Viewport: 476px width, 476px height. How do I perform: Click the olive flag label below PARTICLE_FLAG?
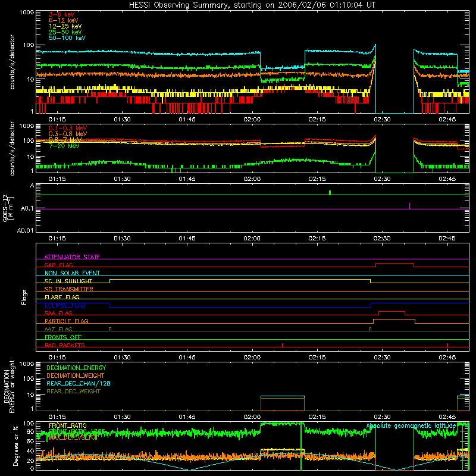58,329
